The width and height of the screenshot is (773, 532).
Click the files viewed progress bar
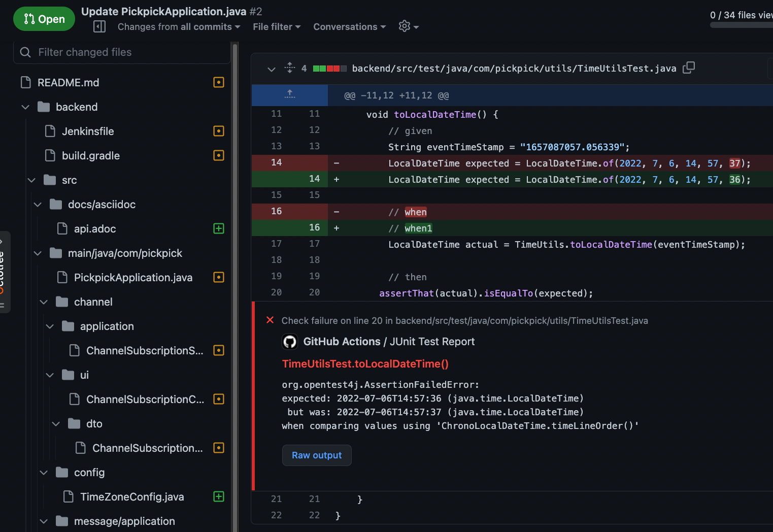742,25
